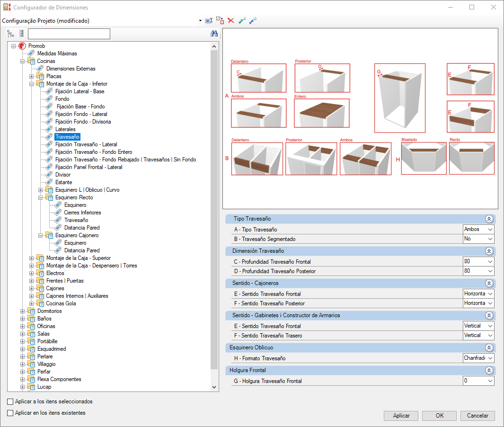Click tree scrollbar up arrow
Image resolution: width=504 pixels, height=427 pixels.
214,46
